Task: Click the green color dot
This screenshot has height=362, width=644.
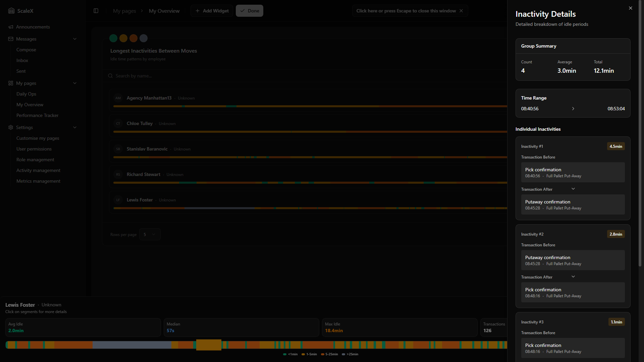Action: (x=113, y=38)
